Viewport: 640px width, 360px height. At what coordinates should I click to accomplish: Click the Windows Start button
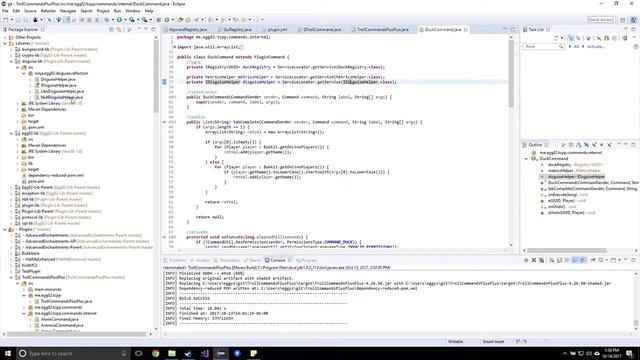pos(8,353)
